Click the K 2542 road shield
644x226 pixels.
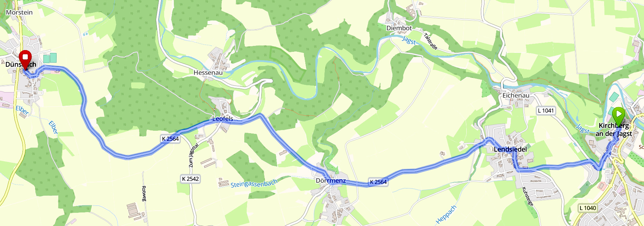pos(190,179)
